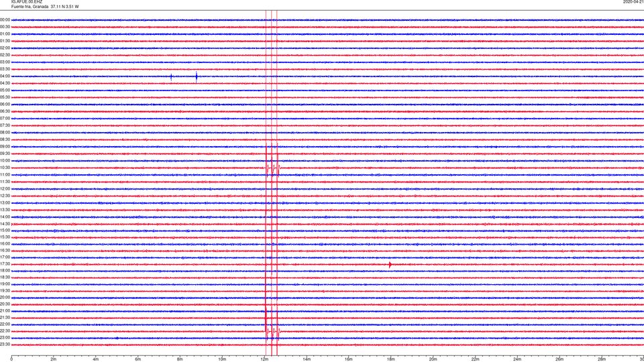Click the 01:30 time label
Screen dimensions: 644x362
coord(5,41)
